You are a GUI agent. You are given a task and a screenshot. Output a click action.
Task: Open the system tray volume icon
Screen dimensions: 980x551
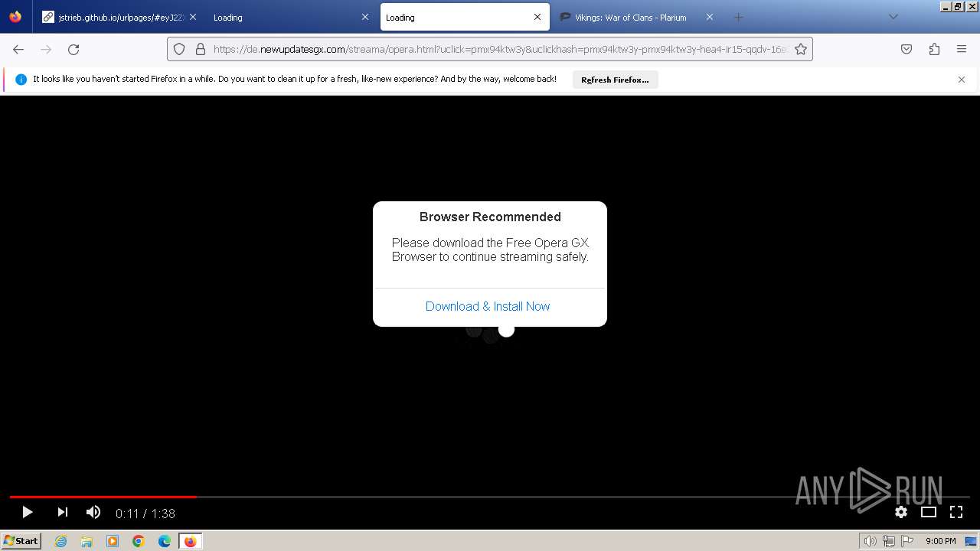pos(870,541)
